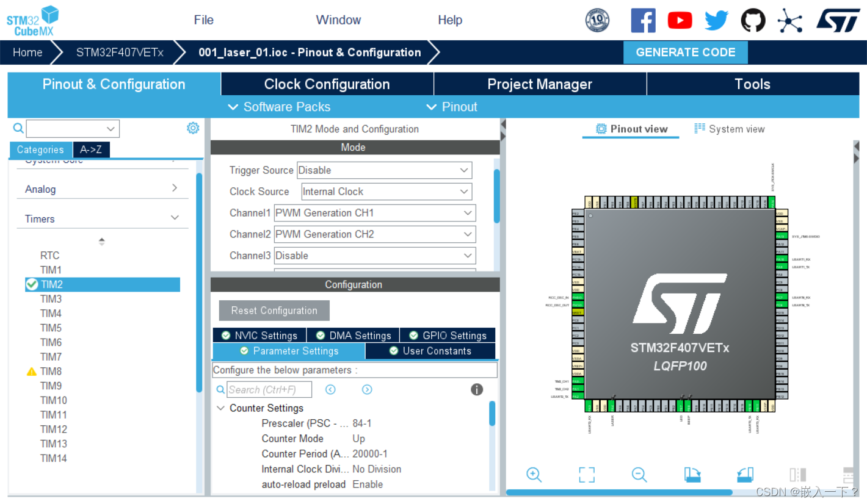Open the User Constants tab
This screenshot has width=867, height=504.
pyautogui.click(x=430, y=351)
